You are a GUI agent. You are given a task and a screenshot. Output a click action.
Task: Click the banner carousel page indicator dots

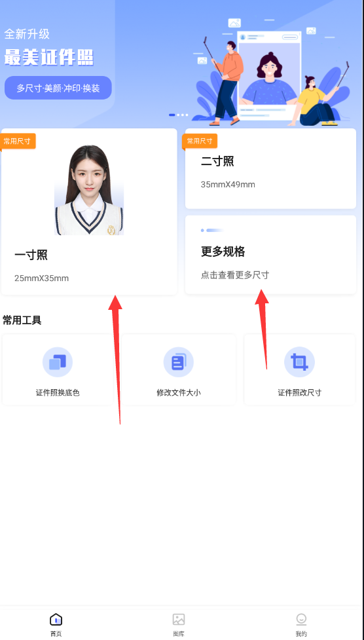(178, 115)
